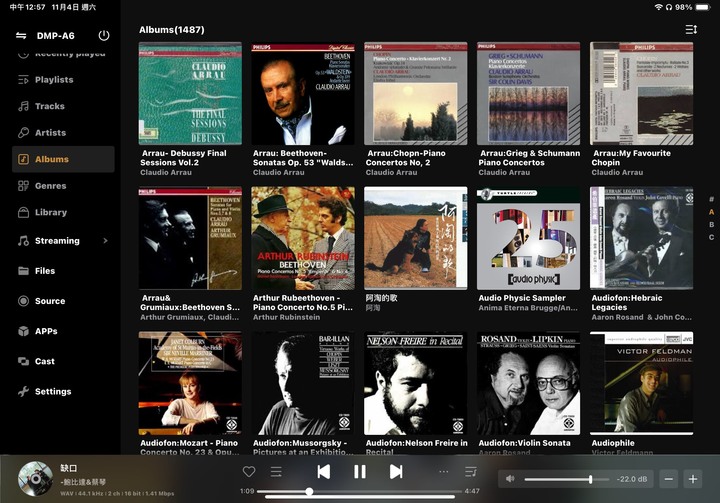
Task: Click the Wi-Fi status icon
Action: 658,7
